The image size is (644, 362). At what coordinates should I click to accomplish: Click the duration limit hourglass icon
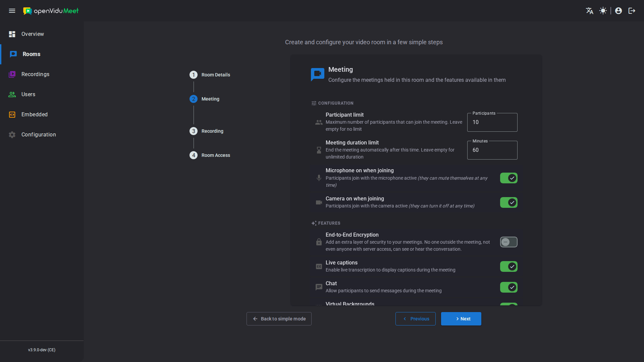(x=319, y=150)
